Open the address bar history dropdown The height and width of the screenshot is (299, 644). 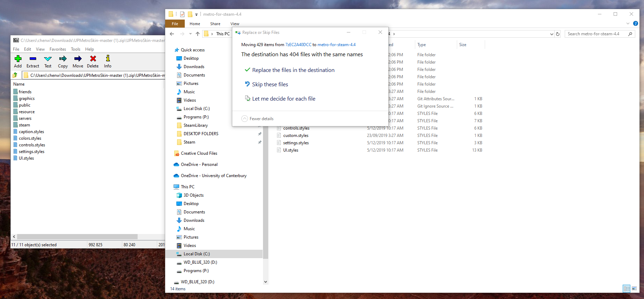pyautogui.click(x=551, y=34)
